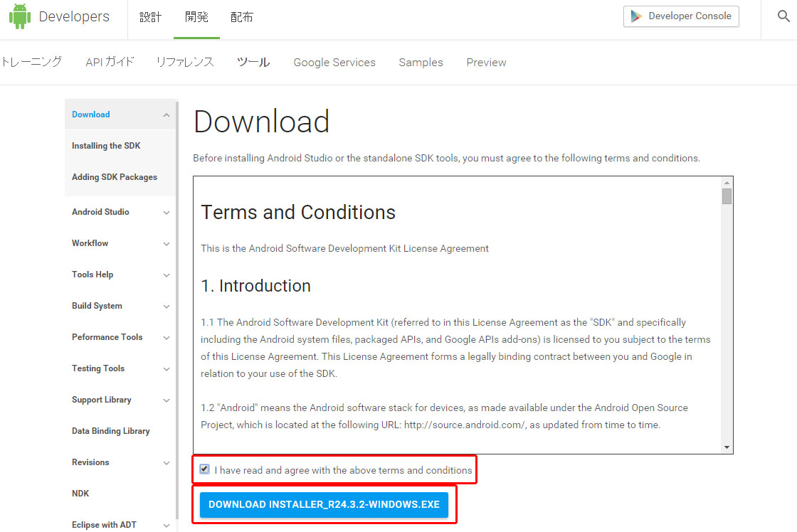Go to the Preview section
The width and height of the screenshot is (797, 532).
pyautogui.click(x=487, y=63)
